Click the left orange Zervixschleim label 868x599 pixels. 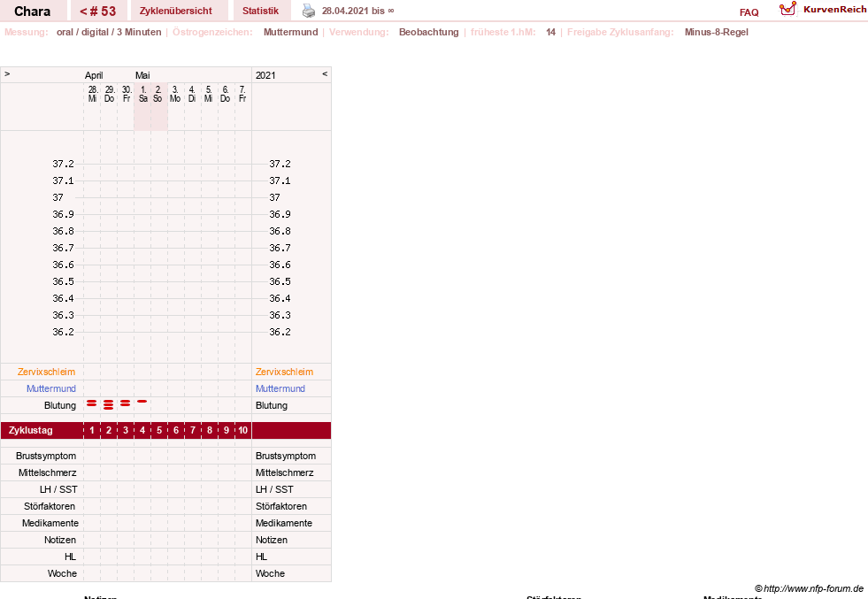pos(46,372)
